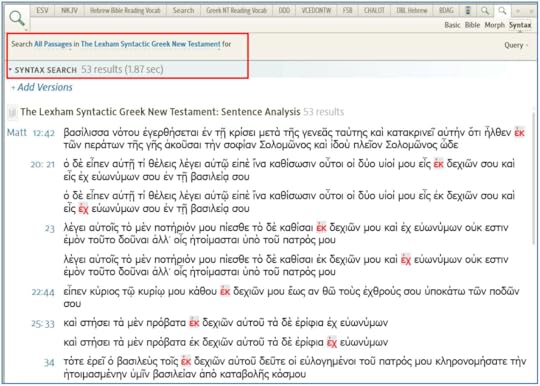This screenshot has width=540, height=386.
Task: Open the 20:21 verse reference
Action: [43, 165]
